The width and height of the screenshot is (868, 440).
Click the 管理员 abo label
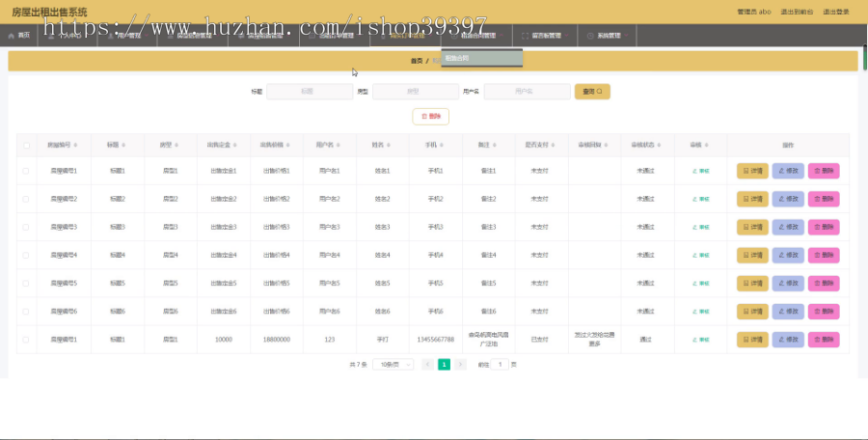(x=754, y=12)
